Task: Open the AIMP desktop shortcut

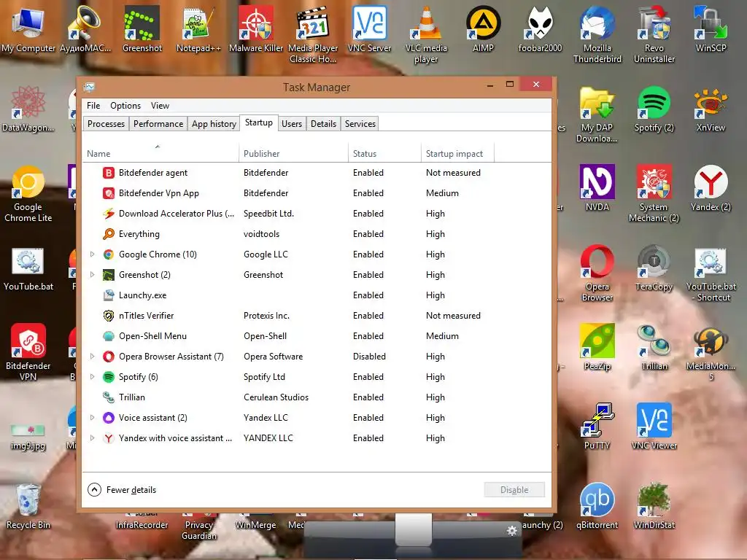Action: point(483,29)
